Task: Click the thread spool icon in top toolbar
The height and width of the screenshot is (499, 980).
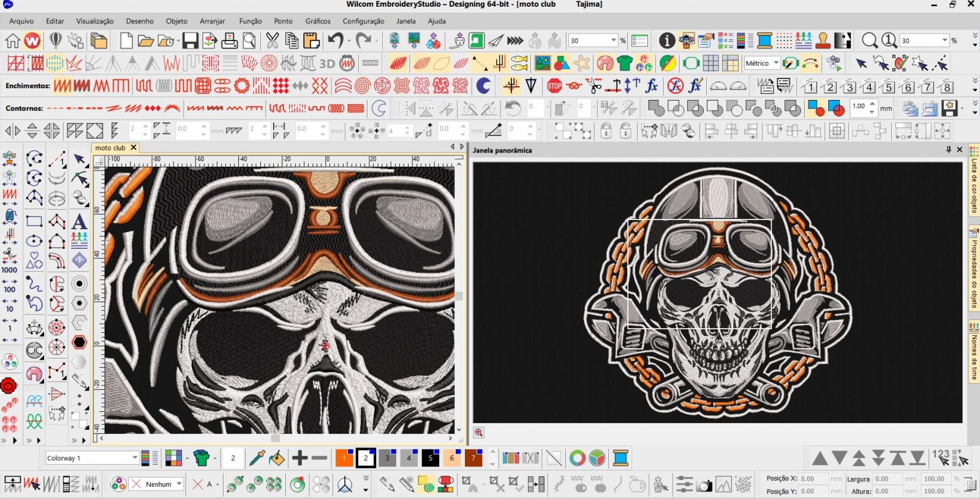Action: click(764, 41)
